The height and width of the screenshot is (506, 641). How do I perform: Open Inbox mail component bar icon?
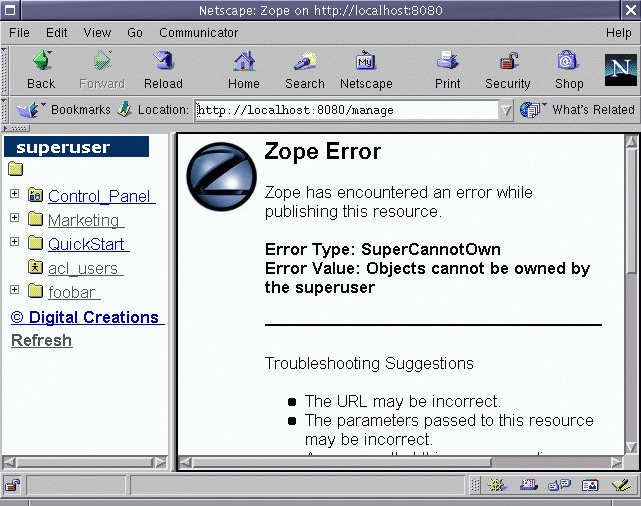click(529, 486)
